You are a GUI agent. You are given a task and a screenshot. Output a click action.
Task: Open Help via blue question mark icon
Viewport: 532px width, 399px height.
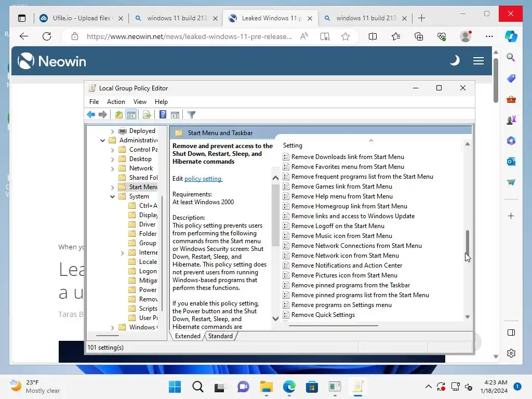coord(163,115)
